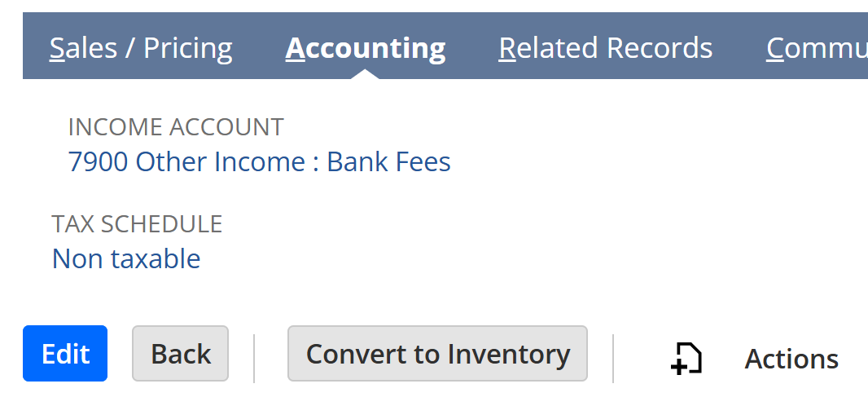868x397 pixels.
Task: Open the 7900 Other Income : Bank Fees account
Action: 259,162
